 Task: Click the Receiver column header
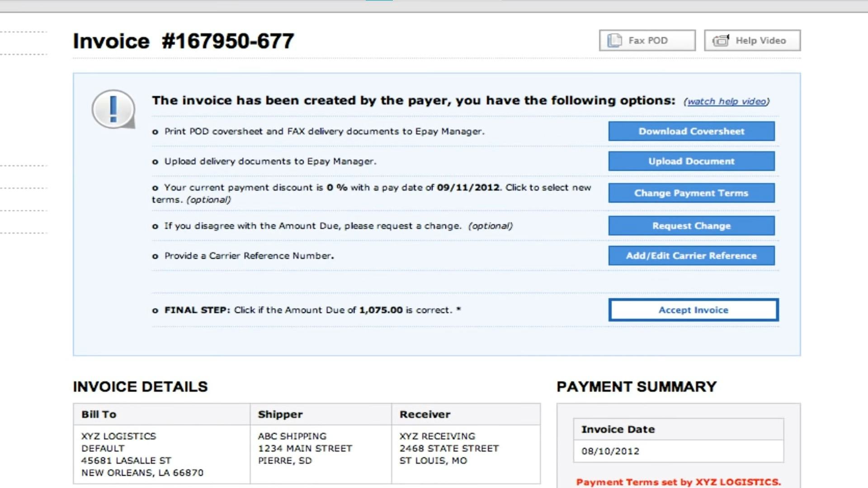click(x=425, y=414)
